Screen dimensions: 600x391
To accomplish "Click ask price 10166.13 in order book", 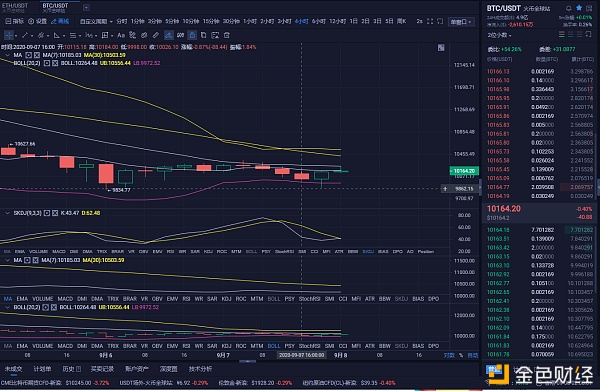I will [498, 72].
